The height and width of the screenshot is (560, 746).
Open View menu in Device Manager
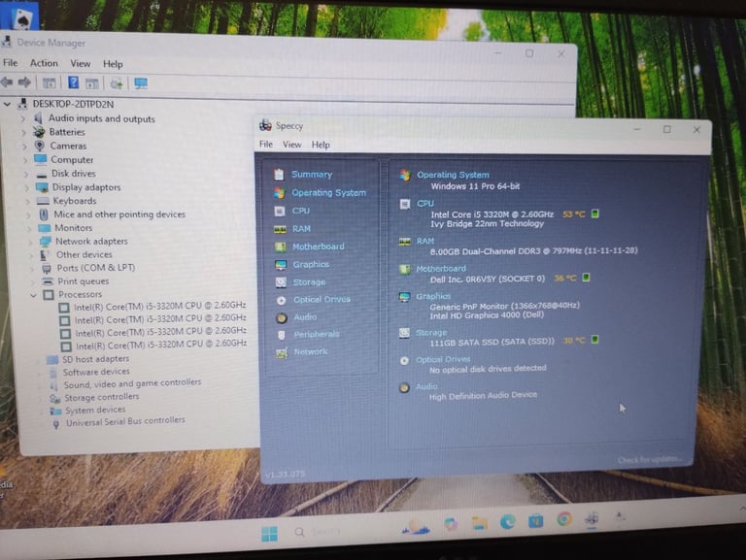(x=80, y=63)
